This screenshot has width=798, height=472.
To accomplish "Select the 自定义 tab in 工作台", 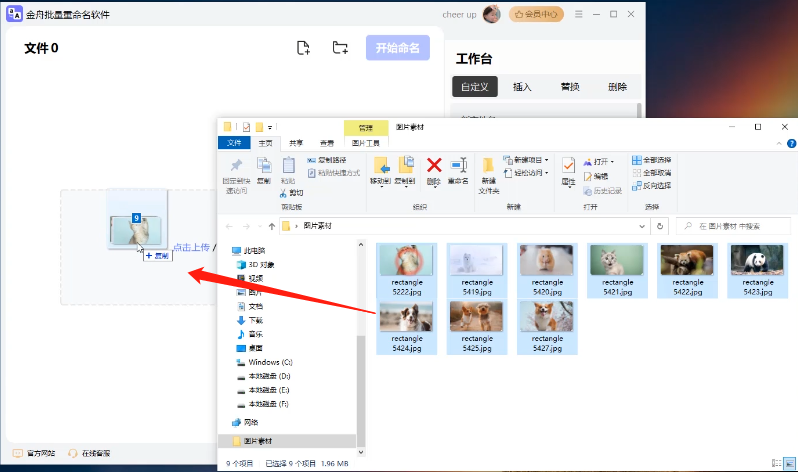I will click(474, 87).
